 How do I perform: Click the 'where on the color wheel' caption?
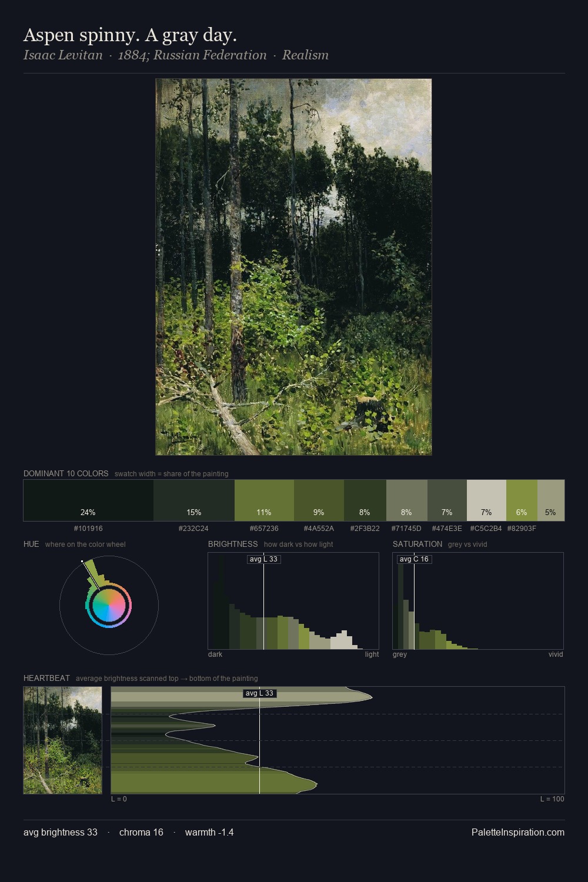(x=85, y=544)
